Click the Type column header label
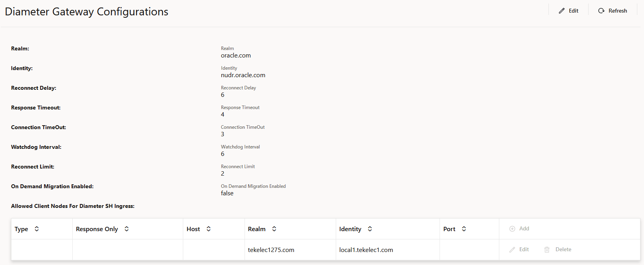This screenshot has width=644, height=265. coord(21,229)
